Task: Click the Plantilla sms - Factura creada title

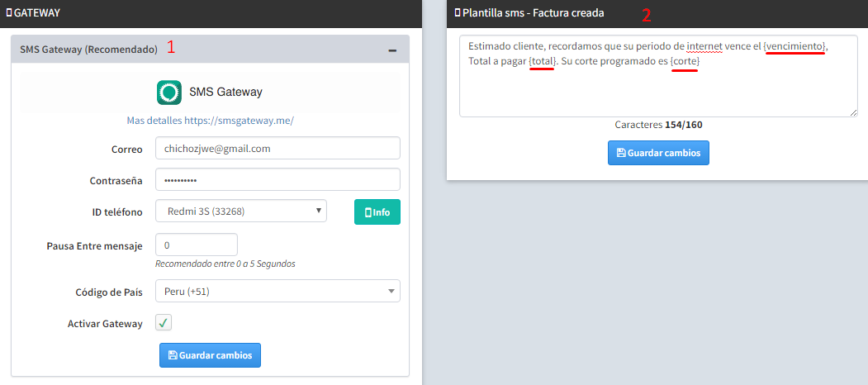Action: [534, 13]
